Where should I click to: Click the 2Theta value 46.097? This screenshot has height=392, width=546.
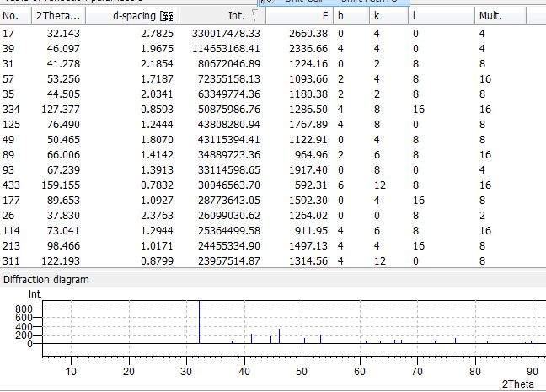[63, 48]
